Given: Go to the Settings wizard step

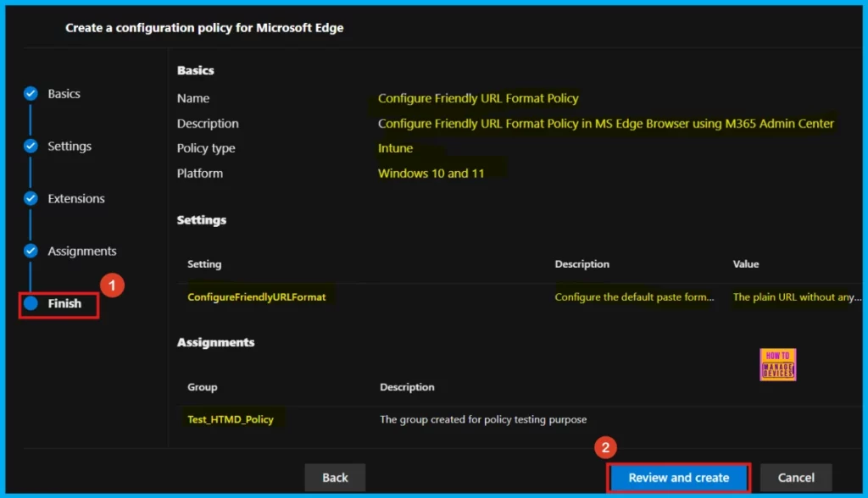Looking at the screenshot, I should [70, 146].
